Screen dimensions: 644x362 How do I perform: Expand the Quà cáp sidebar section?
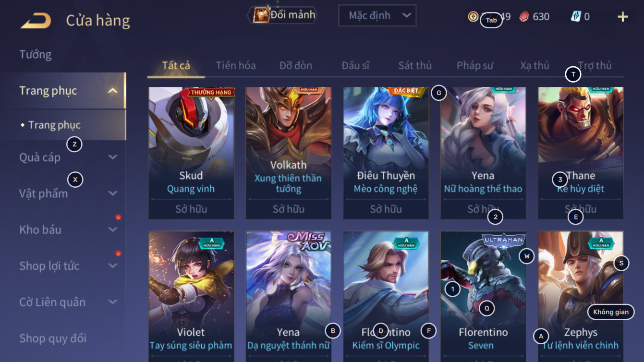112,157
